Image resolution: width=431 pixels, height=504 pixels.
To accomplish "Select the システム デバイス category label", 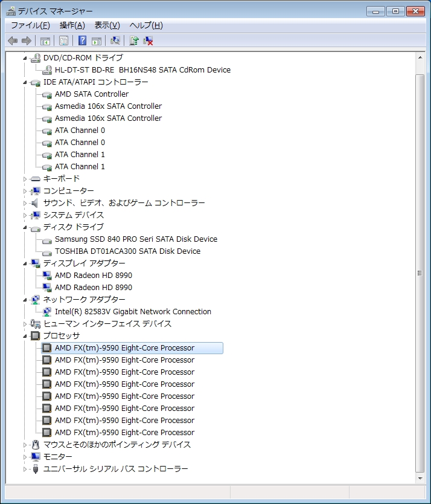I will click(x=74, y=215).
